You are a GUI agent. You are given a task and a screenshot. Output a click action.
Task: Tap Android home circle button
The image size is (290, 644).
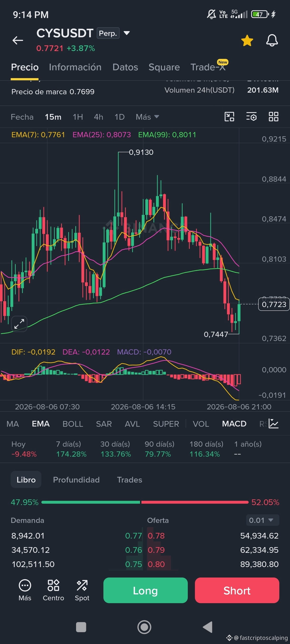(x=144, y=627)
